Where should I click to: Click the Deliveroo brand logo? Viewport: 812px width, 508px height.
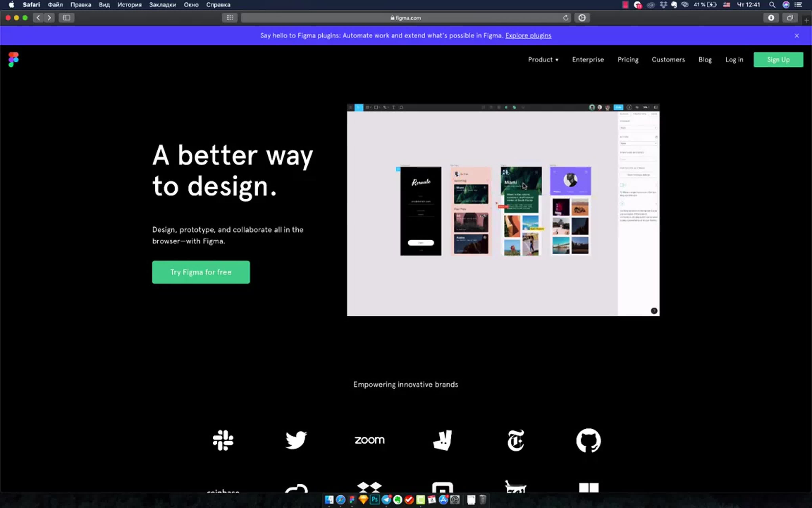tap(442, 440)
